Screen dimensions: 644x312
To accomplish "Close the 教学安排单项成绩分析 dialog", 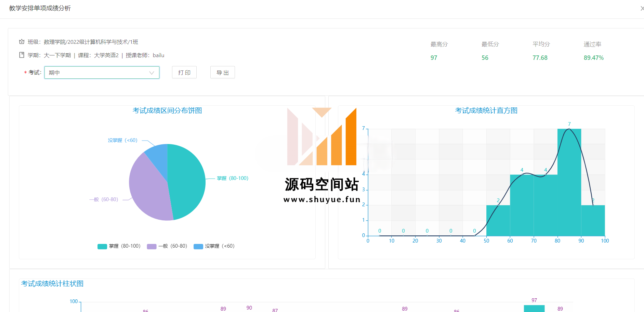I will coord(642,8).
